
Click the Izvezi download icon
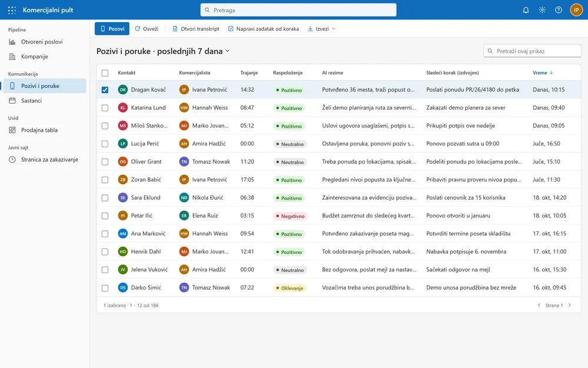pos(310,28)
